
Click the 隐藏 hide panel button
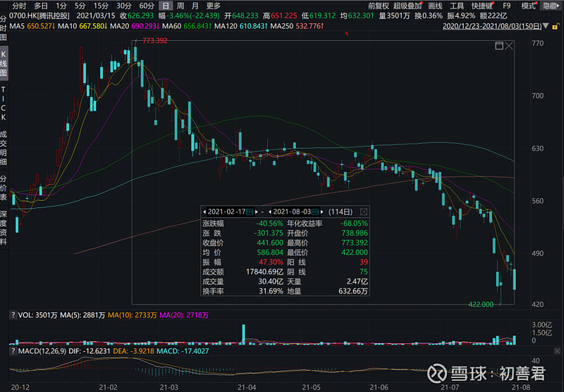pos(551,6)
